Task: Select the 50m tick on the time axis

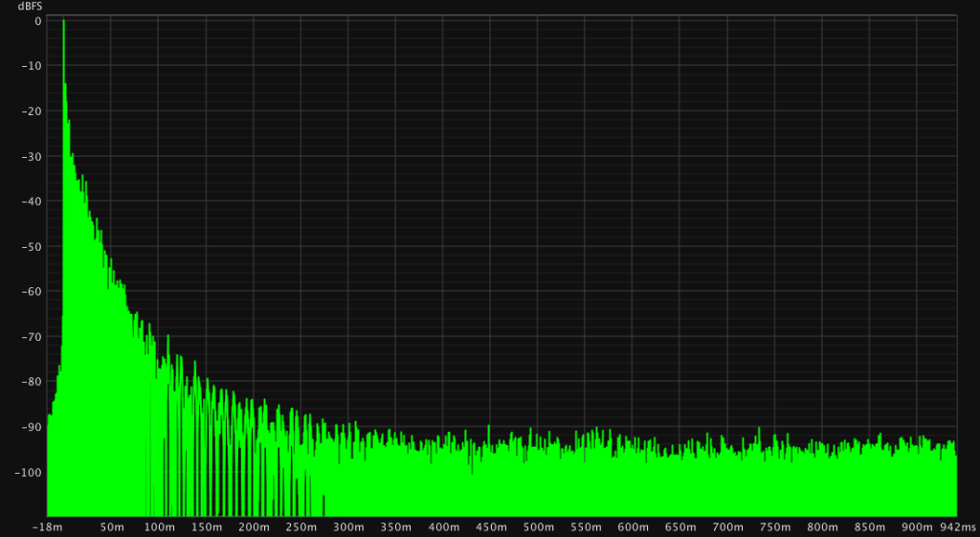Action: click(112, 527)
